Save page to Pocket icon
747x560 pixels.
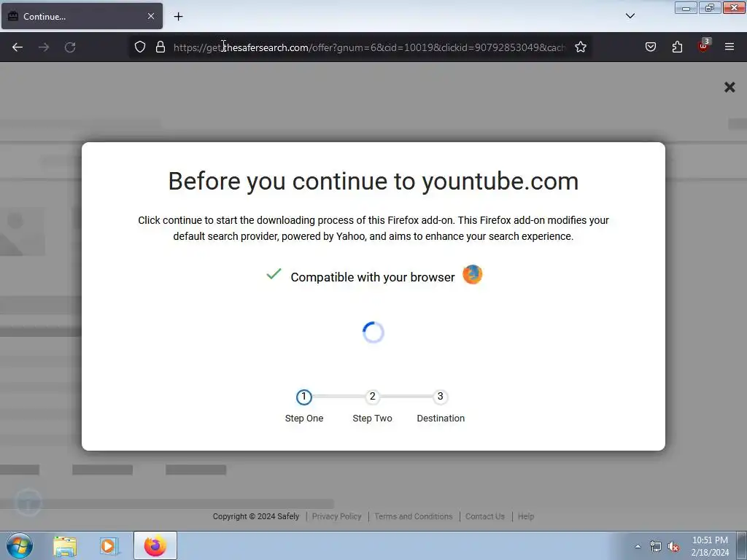click(x=650, y=47)
